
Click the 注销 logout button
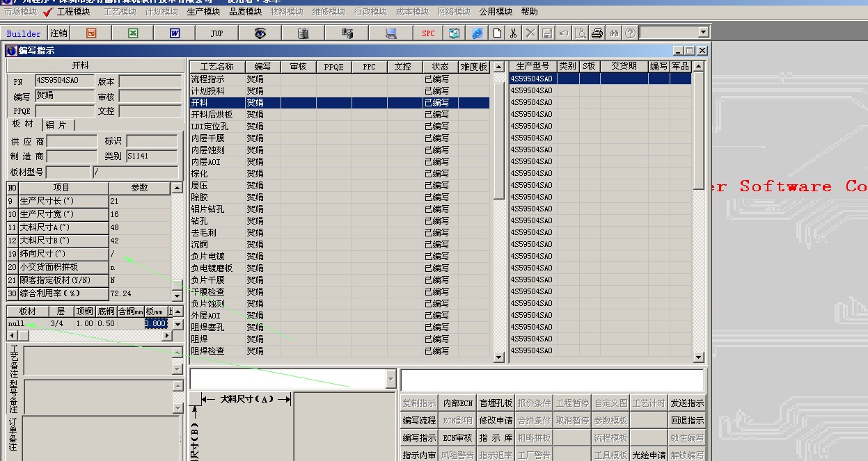coord(58,33)
